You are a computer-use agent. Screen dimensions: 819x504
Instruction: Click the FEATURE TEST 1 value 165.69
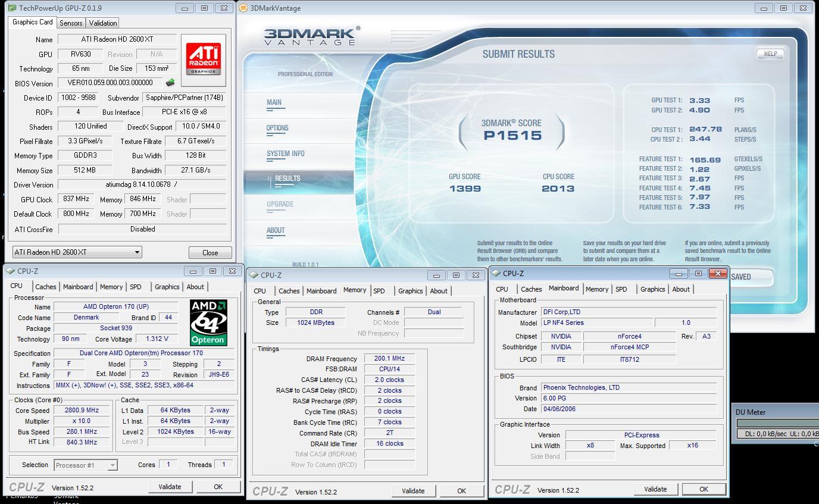coord(705,159)
